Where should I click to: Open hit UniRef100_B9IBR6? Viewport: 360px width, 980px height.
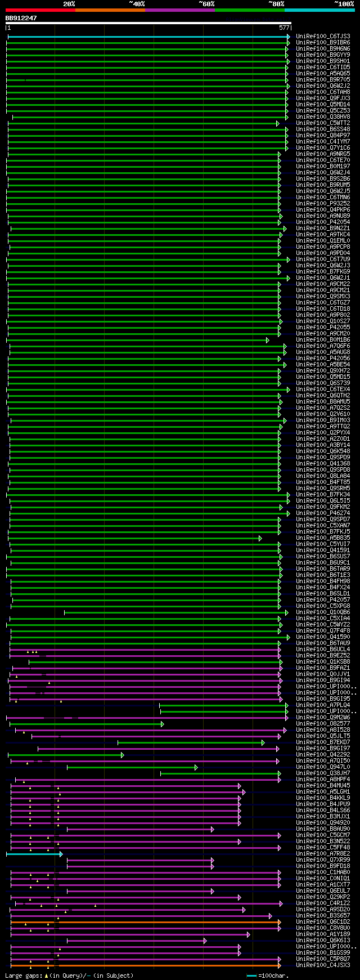coord(323,43)
